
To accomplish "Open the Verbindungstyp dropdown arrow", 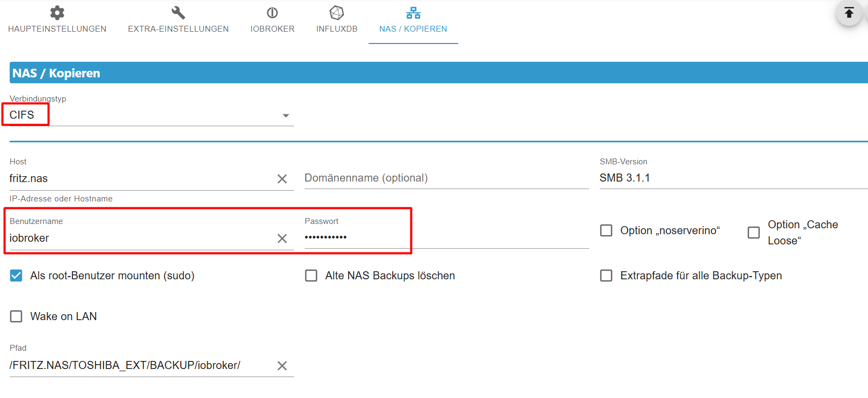I will [x=286, y=115].
